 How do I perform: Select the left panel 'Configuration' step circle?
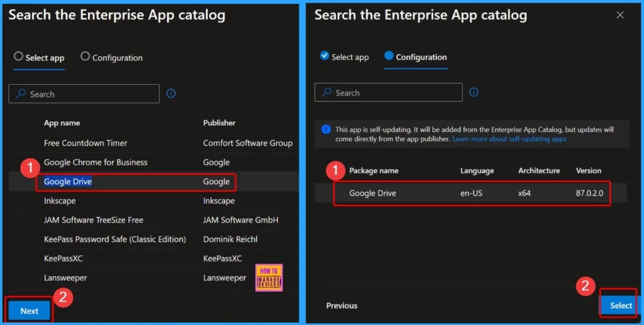click(x=85, y=56)
